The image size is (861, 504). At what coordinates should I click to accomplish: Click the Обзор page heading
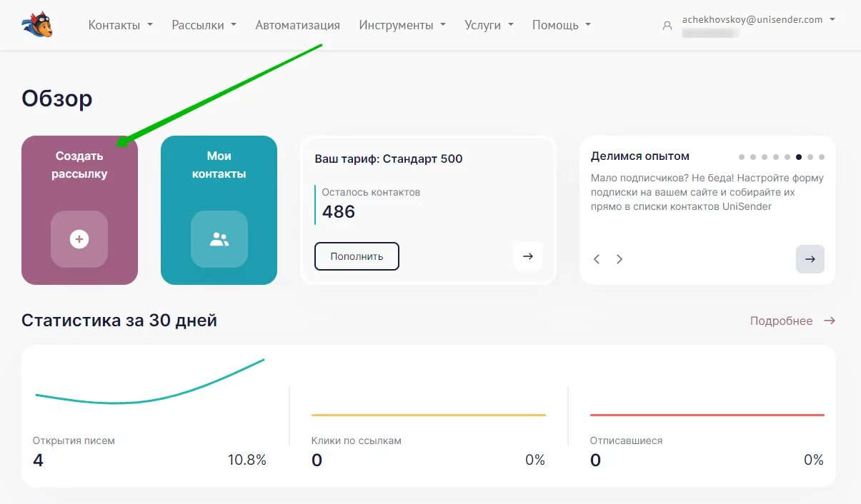pyautogui.click(x=57, y=98)
